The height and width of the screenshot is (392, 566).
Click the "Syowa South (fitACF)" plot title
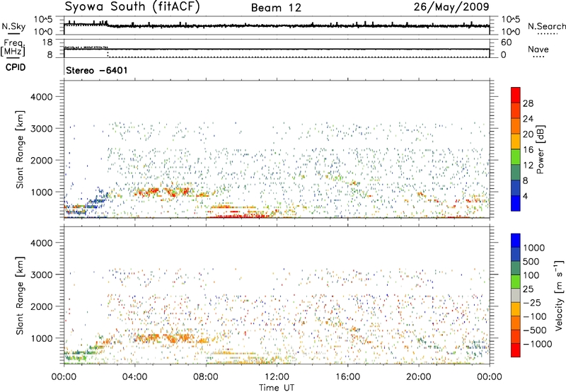point(132,7)
